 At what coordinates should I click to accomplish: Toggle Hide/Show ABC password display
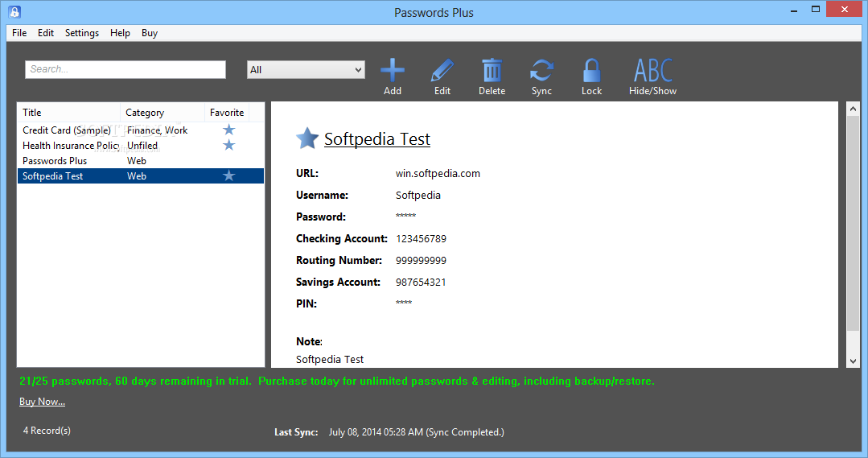[x=652, y=71]
